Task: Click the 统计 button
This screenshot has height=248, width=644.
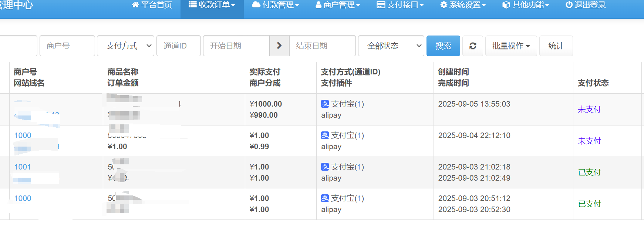Action: pos(556,46)
